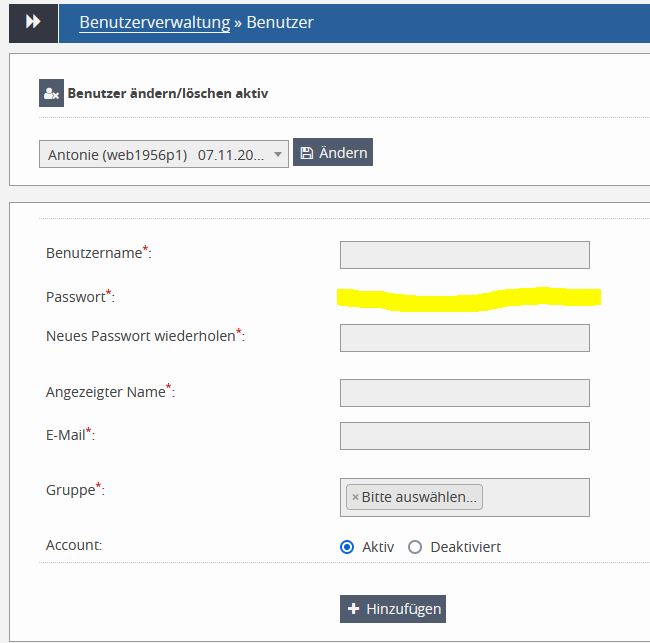This screenshot has width=650, height=643.
Task: Open the Antonie (web1956p1) user dropdown
Action: click(x=164, y=154)
